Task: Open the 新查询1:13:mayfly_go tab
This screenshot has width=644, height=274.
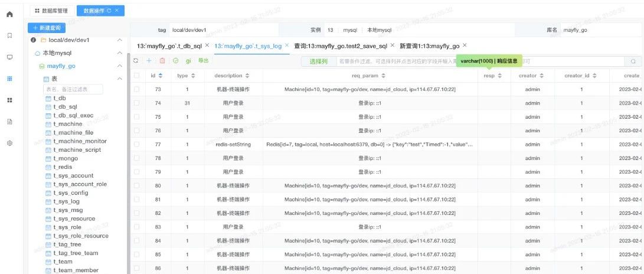Action: tap(430, 45)
